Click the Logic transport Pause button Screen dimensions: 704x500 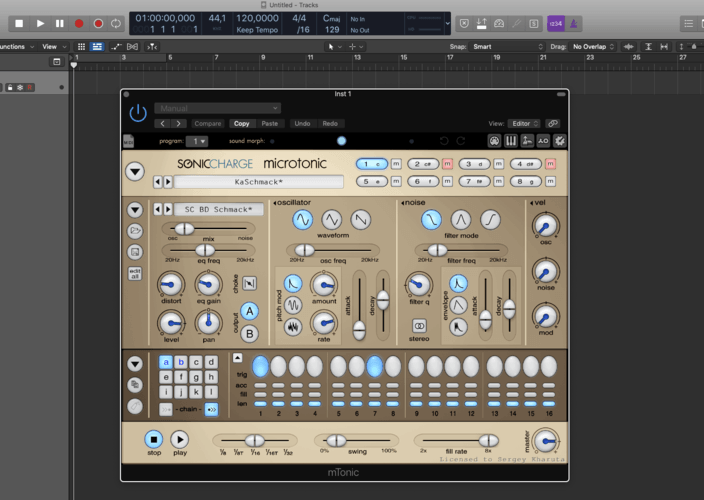(x=60, y=23)
